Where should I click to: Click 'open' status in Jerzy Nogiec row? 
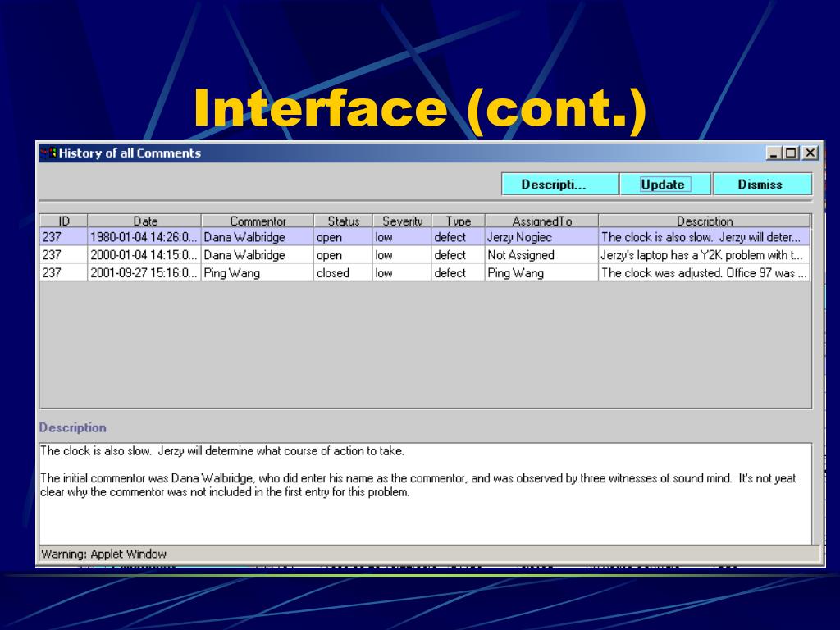[x=343, y=237]
